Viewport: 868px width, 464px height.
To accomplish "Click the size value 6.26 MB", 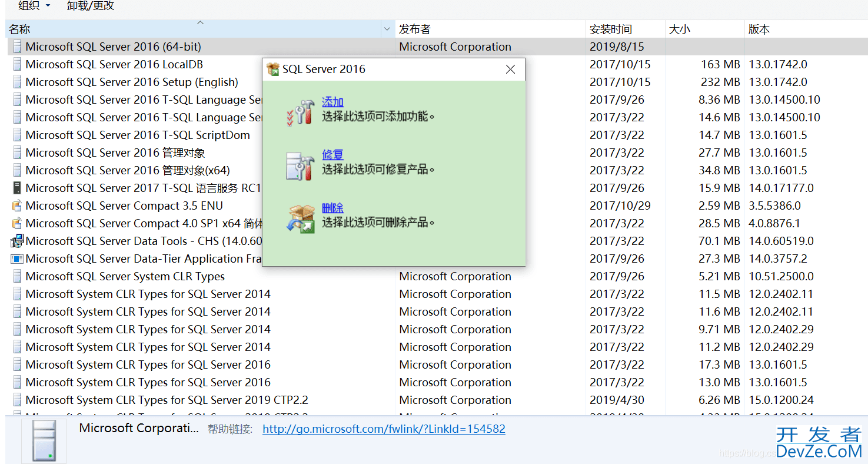I will [719, 400].
